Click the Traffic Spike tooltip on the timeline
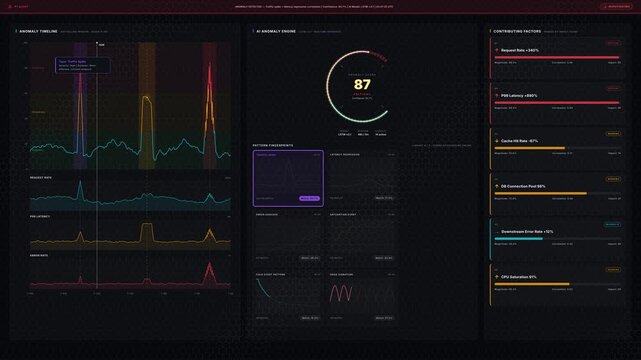641x360 pixels. pos(83,65)
